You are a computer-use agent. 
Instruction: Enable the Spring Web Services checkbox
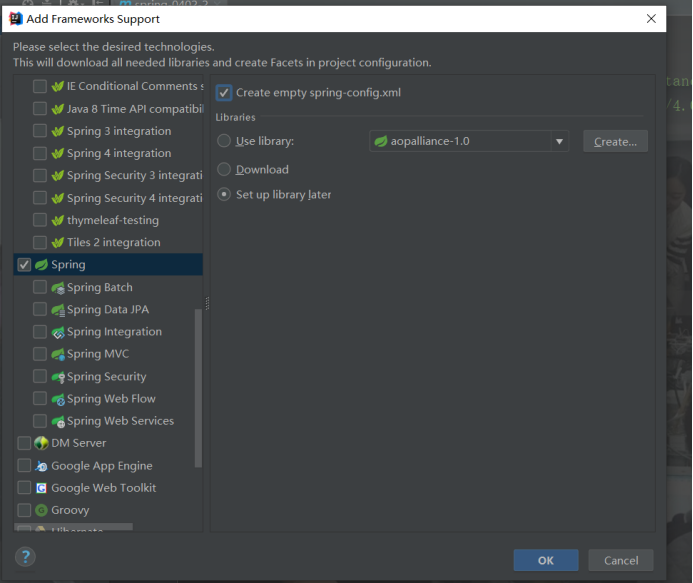pyautogui.click(x=40, y=421)
